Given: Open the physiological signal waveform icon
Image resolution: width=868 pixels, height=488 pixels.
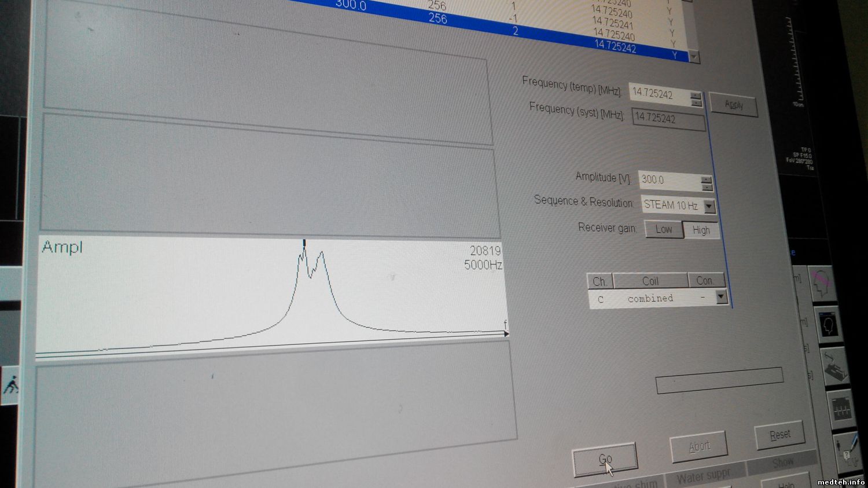Looking at the screenshot, I should (x=842, y=409).
